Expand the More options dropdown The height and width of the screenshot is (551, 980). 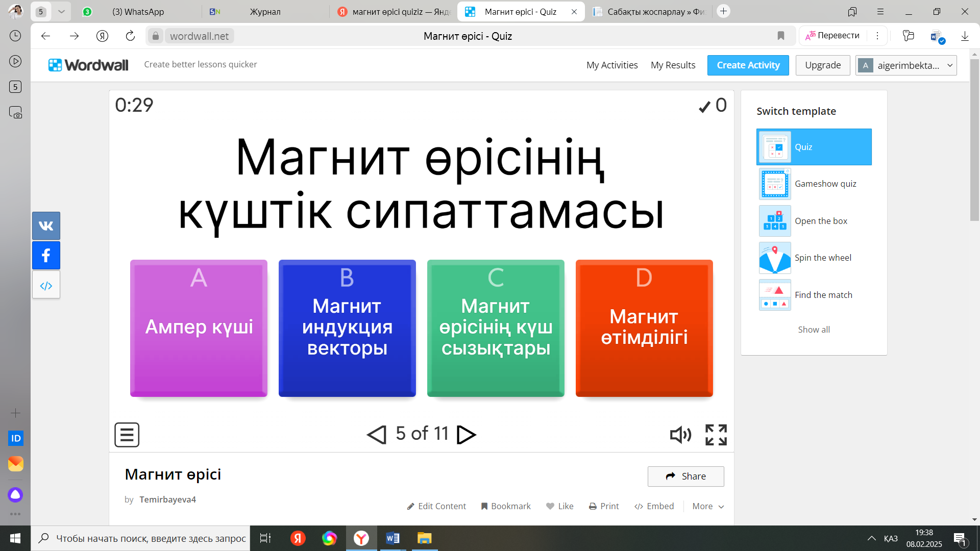708,506
